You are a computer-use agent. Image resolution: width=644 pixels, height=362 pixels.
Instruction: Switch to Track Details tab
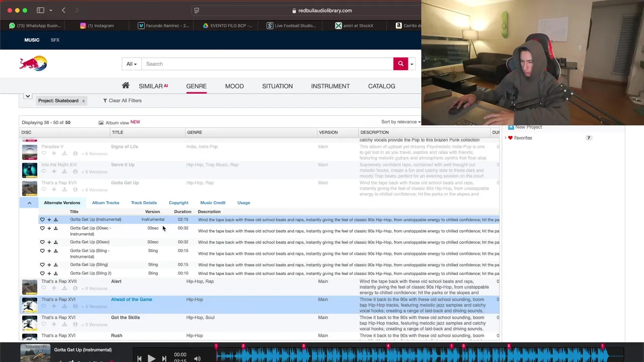click(144, 203)
